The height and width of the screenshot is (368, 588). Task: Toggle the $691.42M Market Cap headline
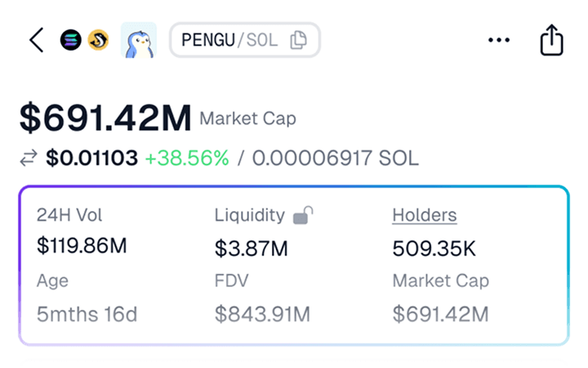(x=158, y=119)
